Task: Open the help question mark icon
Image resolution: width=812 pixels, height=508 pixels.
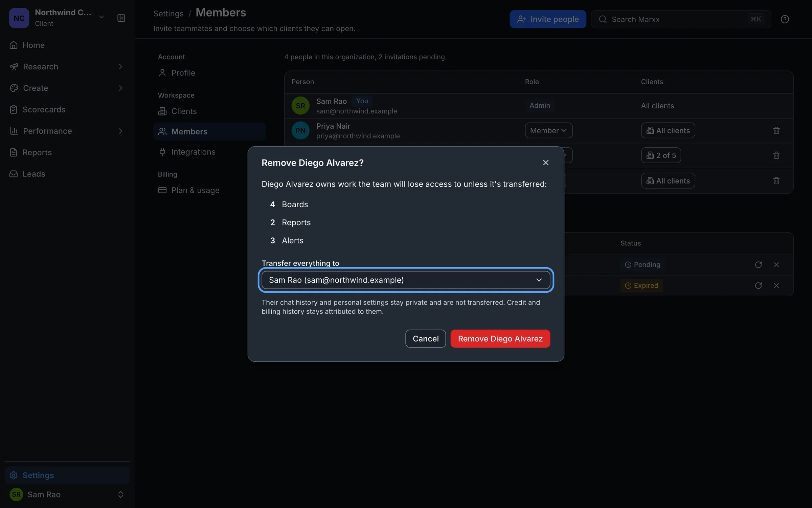Action: point(785,19)
